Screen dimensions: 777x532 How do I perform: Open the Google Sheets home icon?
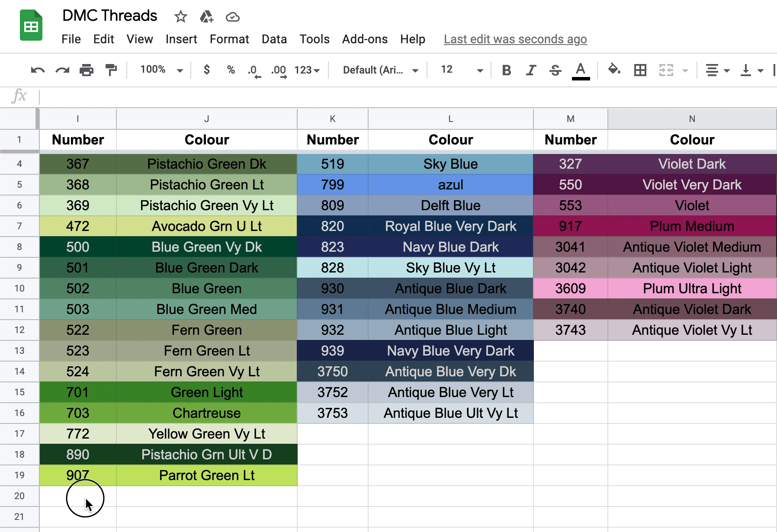31,26
